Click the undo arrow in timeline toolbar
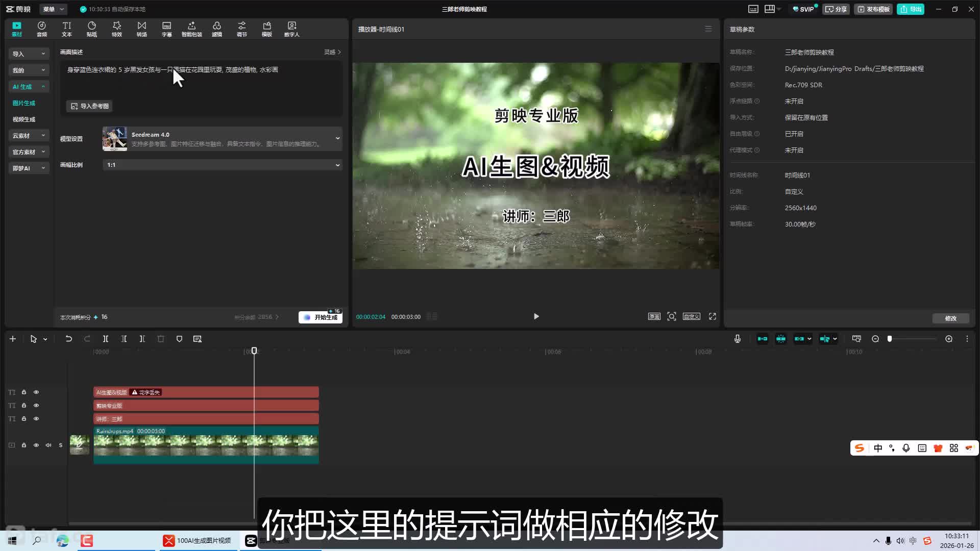Image resolution: width=980 pixels, height=551 pixels. click(68, 339)
